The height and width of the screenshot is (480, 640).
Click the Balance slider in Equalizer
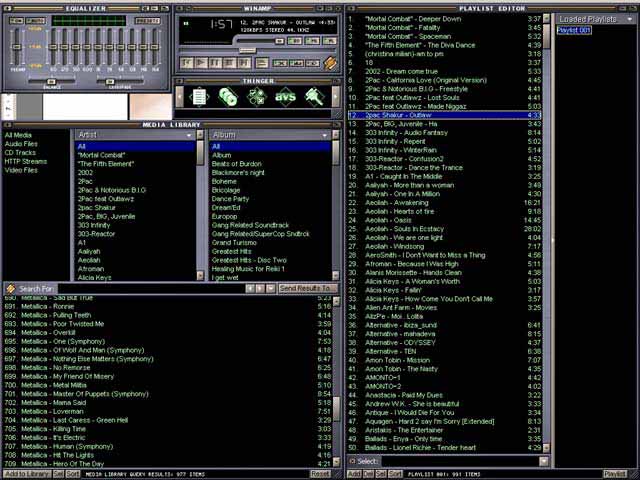coord(51,82)
